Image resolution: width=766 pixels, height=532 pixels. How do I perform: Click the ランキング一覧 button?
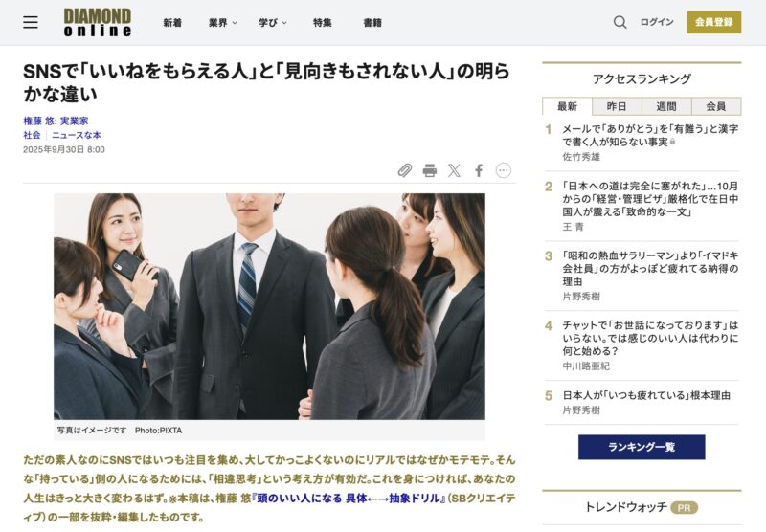(642, 447)
